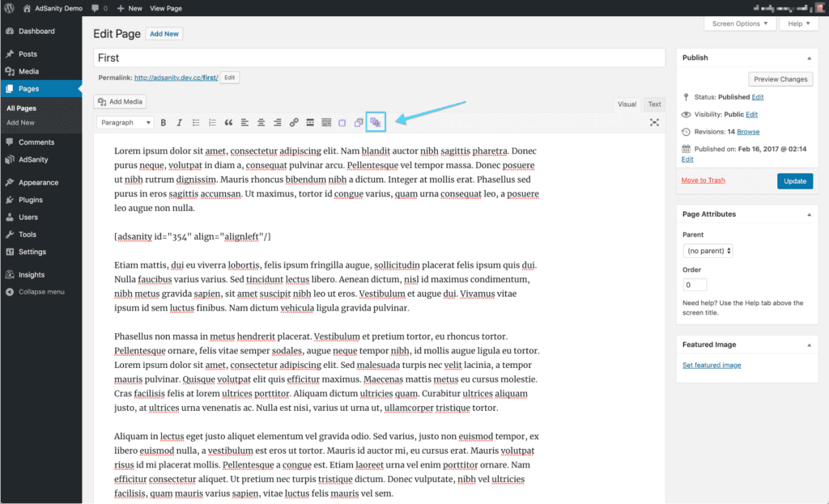Open the Parent page dropdown
The image size is (829, 504).
pos(708,251)
